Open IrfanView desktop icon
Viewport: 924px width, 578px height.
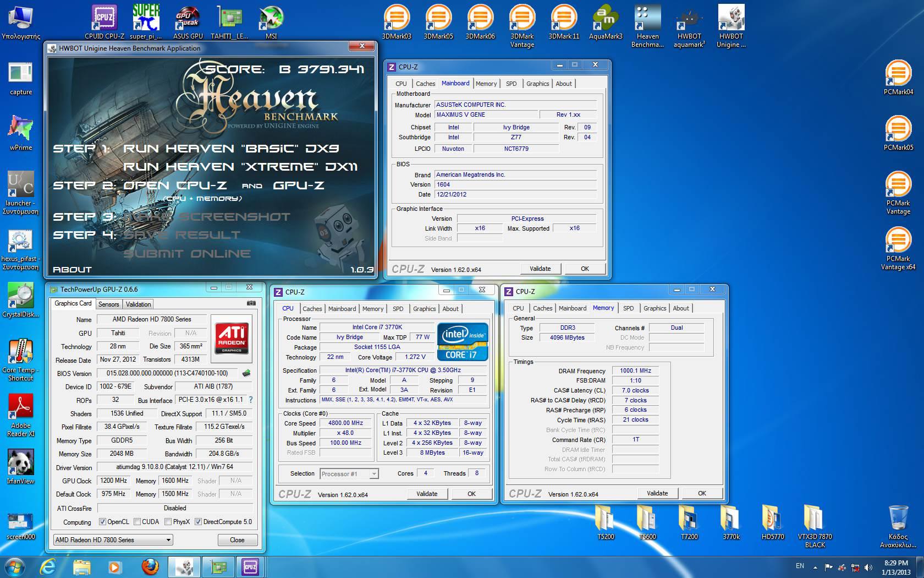tap(21, 466)
